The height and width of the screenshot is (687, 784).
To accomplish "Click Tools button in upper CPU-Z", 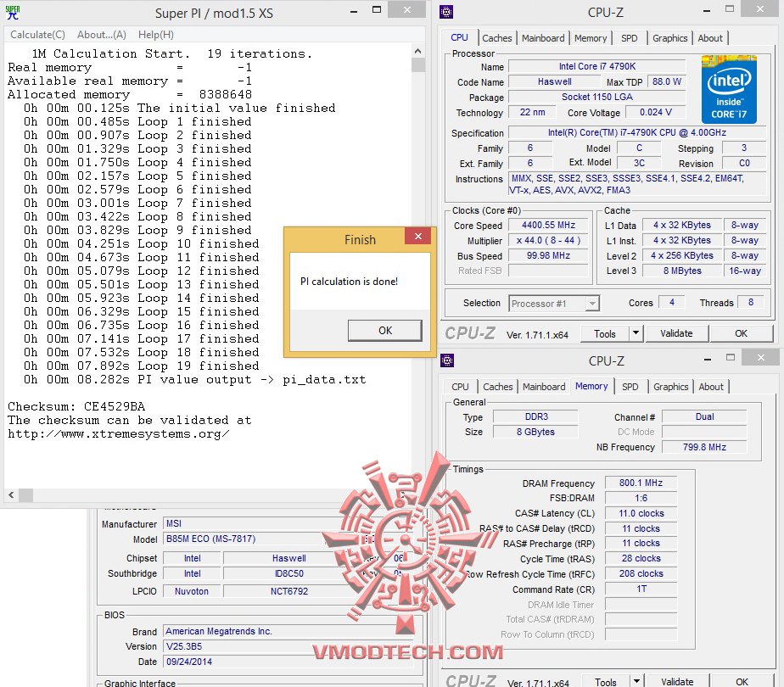I will tap(604, 334).
